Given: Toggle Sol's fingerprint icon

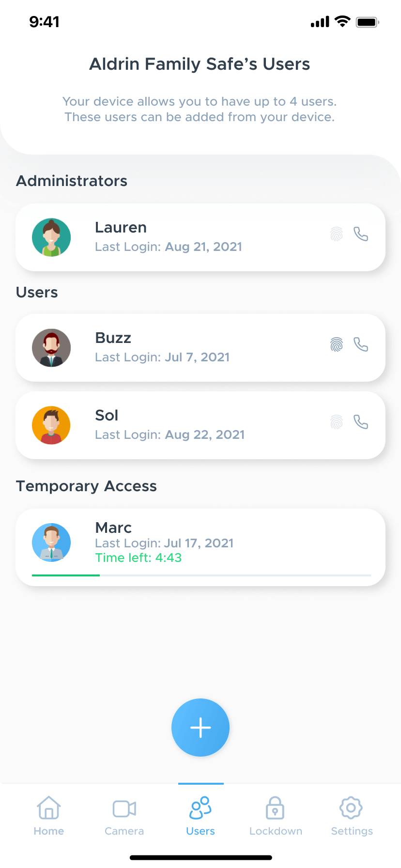Looking at the screenshot, I should point(337,422).
